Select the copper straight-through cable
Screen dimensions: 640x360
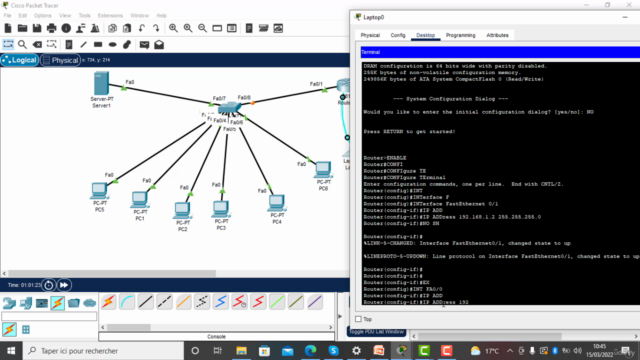coord(146,302)
